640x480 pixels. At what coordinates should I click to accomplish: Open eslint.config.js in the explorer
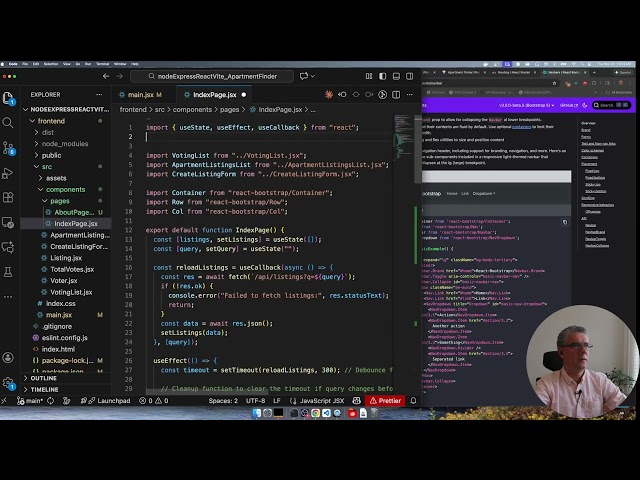(64, 338)
